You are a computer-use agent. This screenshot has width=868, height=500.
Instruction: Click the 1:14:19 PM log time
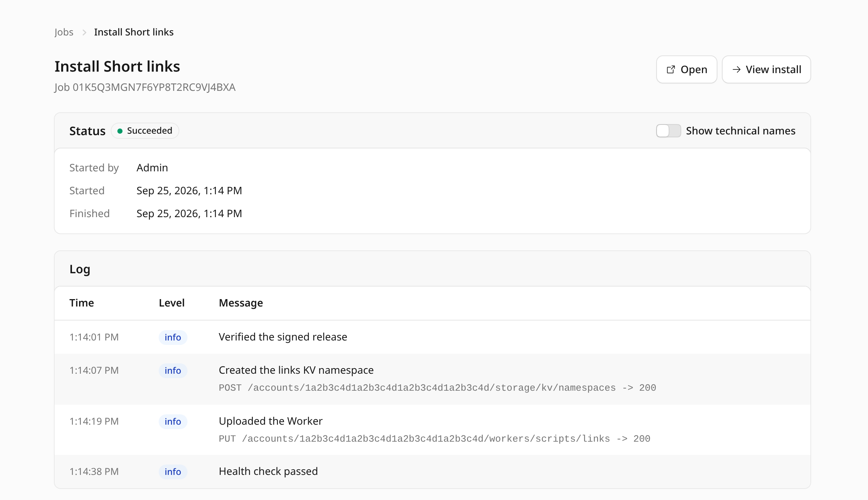[x=94, y=421]
